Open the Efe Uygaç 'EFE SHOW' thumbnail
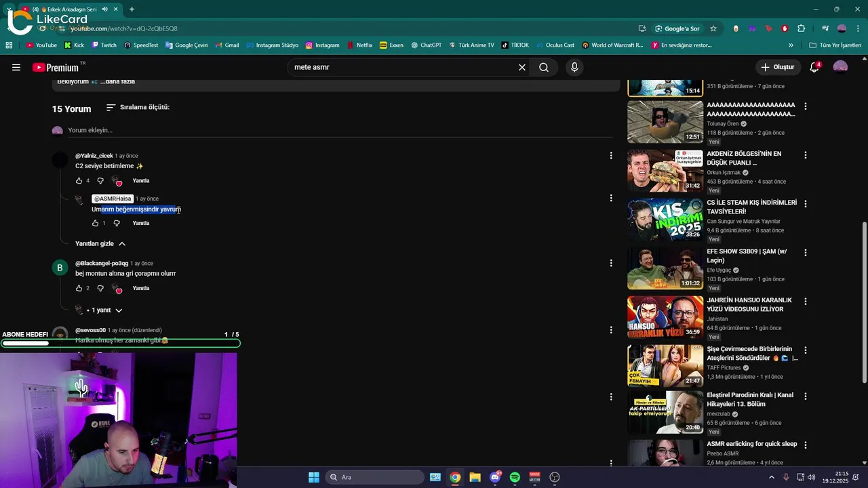Screen dimensions: 868x488 pos(665,268)
